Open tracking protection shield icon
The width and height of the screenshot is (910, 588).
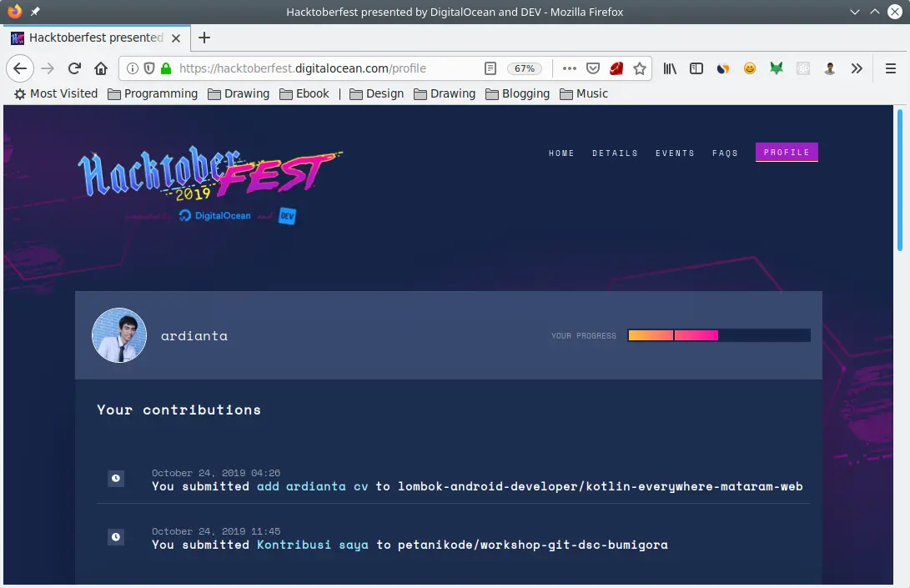(x=149, y=68)
